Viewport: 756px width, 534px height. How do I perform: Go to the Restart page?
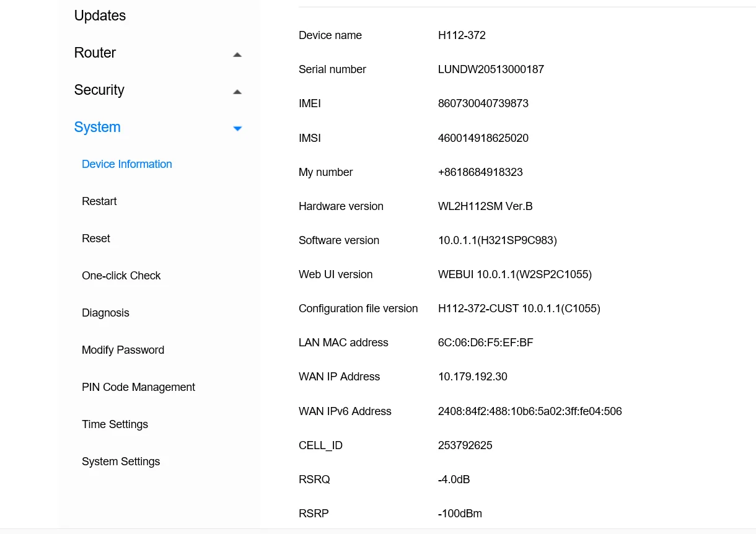(x=99, y=201)
